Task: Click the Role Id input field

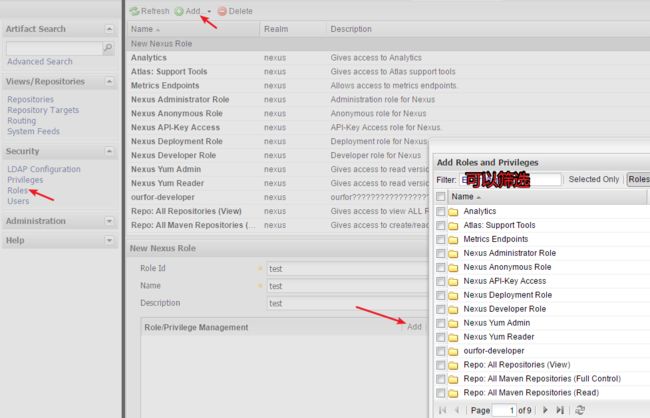Action: [347, 269]
